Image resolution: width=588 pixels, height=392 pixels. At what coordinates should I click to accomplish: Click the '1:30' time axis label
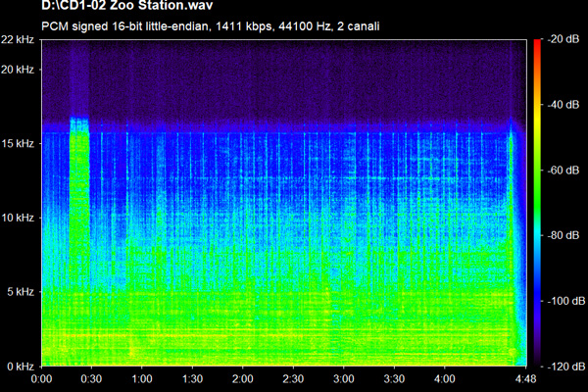pyautogui.click(x=192, y=379)
